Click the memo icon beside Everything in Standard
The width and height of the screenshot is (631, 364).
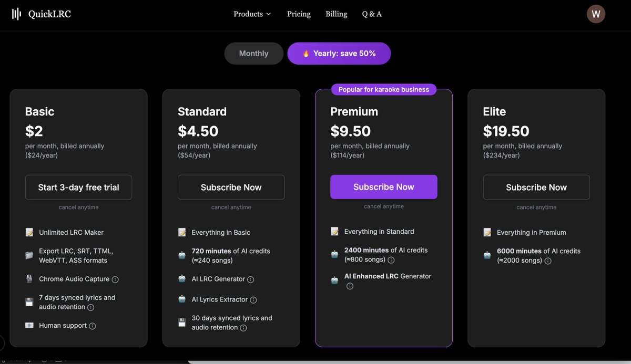[x=334, y=231]
